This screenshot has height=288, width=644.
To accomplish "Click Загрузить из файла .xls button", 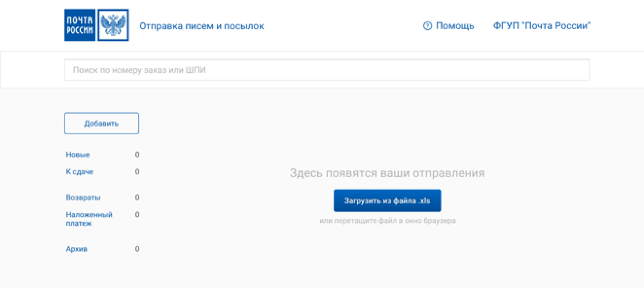I will point(387,200).
